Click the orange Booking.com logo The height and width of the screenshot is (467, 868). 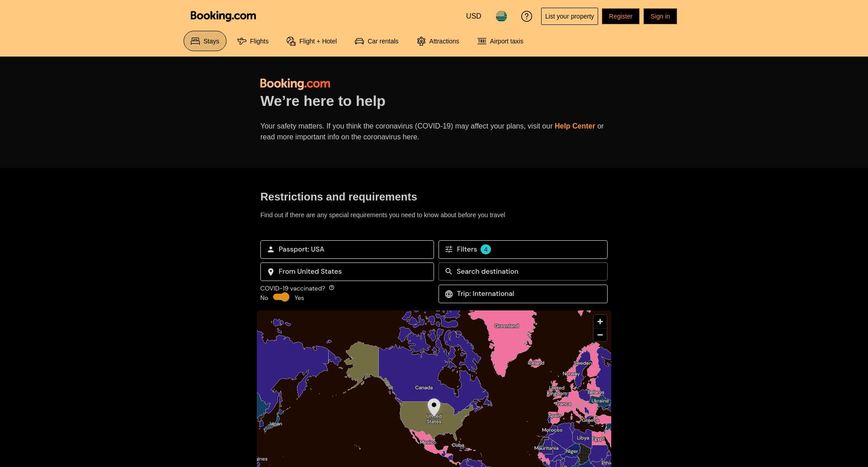coord(295,84)
